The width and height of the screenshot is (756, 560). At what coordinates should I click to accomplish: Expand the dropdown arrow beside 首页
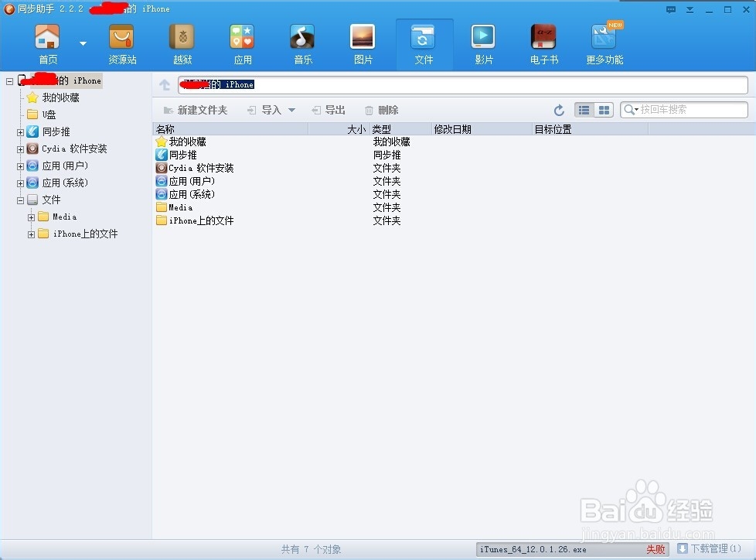(x=83, y=43)
